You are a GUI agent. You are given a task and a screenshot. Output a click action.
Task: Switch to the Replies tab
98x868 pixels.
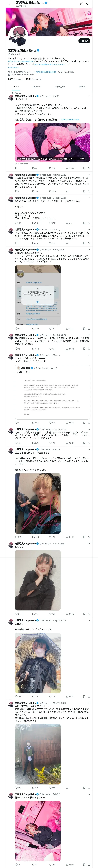pyautogui.click(x=36, y=87)
